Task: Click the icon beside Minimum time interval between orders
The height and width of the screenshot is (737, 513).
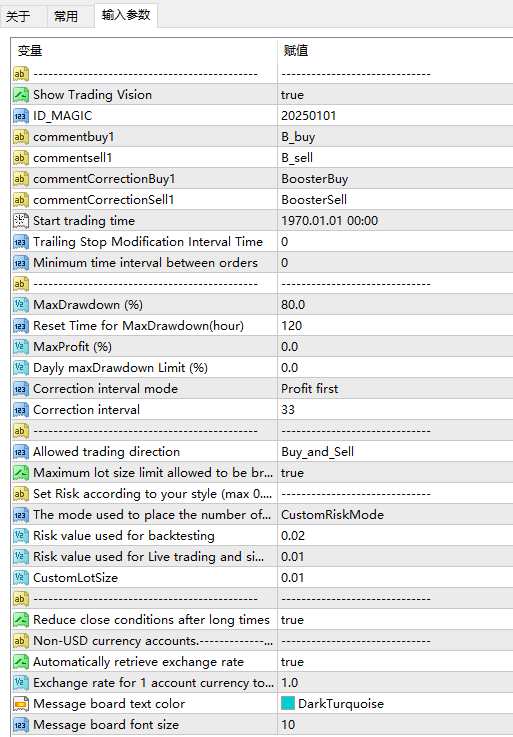Action: (x=21, y=263)
